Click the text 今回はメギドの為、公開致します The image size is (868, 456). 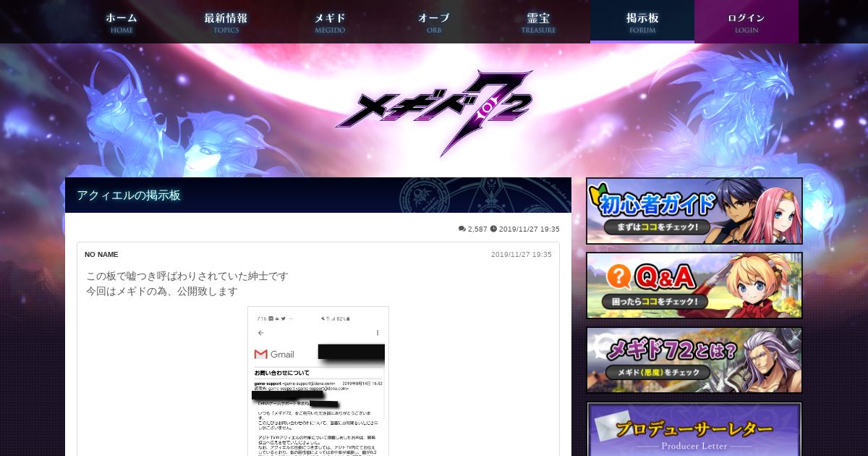click(x=162, y=291)
